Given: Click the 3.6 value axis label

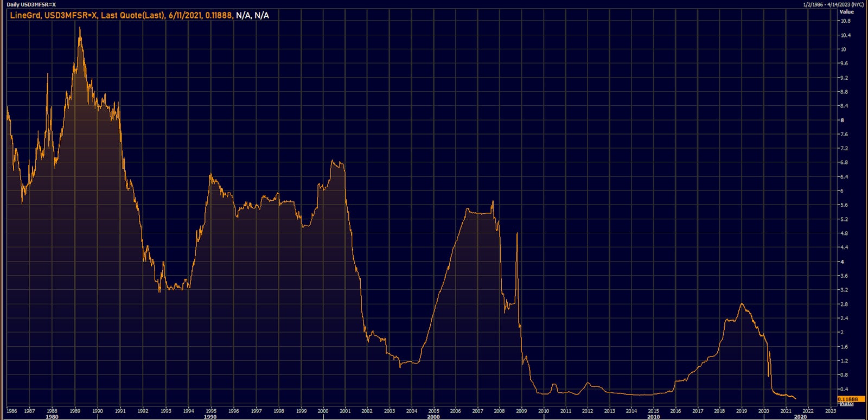Looking at the screenshot, I should click(x=844, y=276).
